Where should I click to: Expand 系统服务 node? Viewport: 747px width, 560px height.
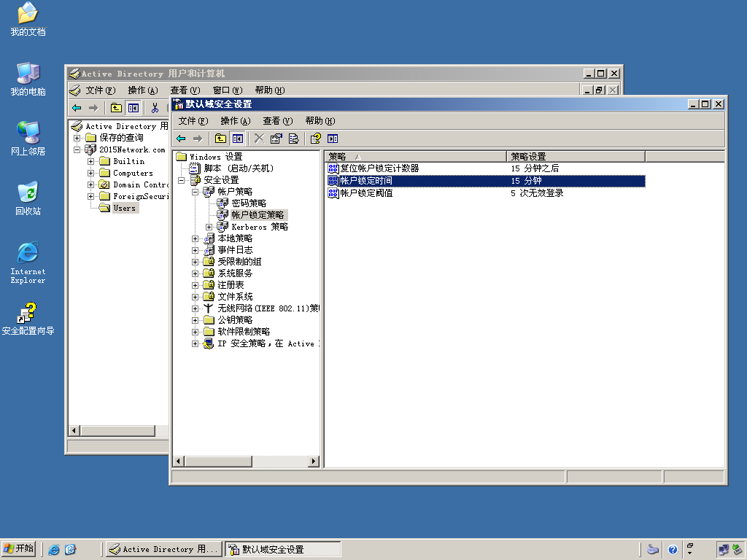pyautogui.click(x=195, y=273)
